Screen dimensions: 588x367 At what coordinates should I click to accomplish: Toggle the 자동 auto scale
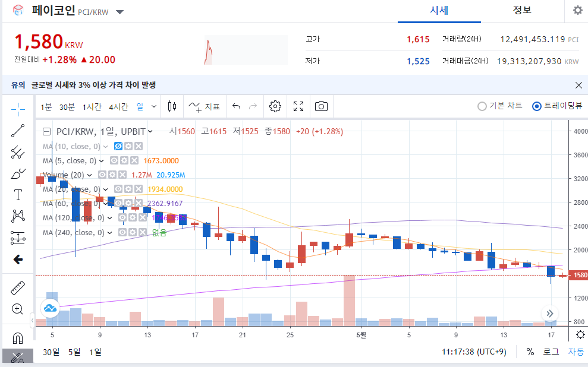[x=576, y=352]
